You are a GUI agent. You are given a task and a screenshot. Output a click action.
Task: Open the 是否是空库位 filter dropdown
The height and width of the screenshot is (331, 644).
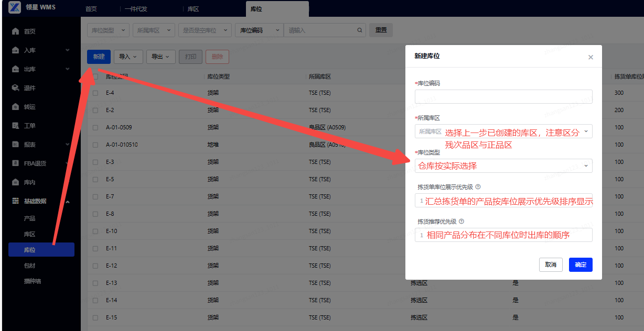tap(205, 30)
